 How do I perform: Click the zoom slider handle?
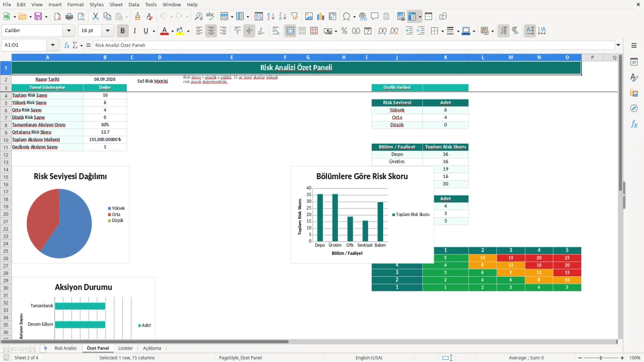point(601,358)
